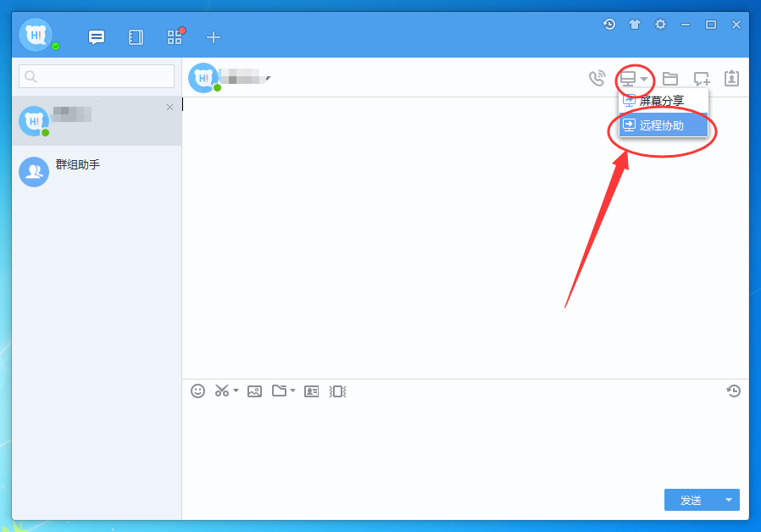Open the skin shirt icon
Viewport: 761px width, 532px height.
(635, 25)
